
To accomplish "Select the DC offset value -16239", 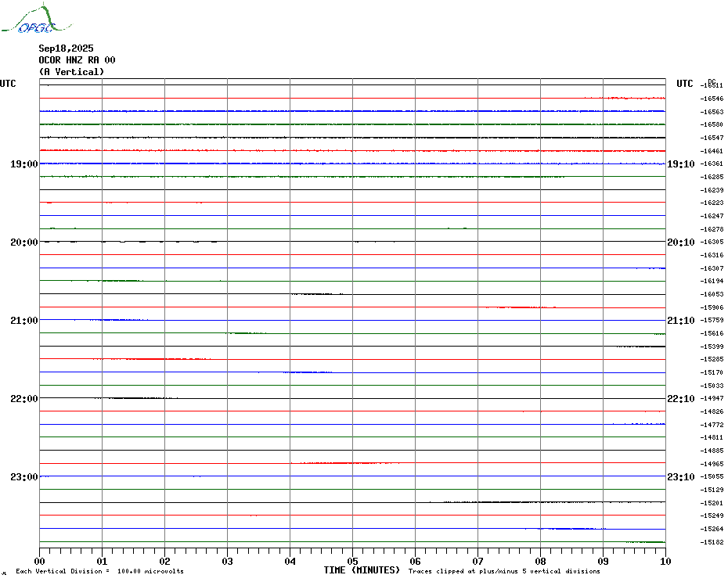I will click(712, 190).
